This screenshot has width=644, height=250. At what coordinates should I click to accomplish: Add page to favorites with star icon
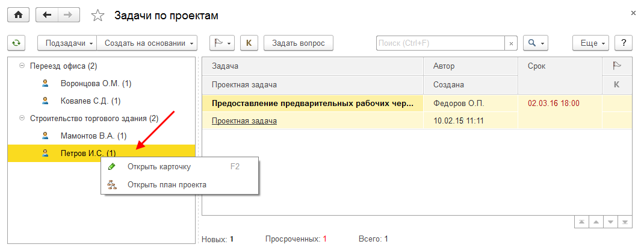coord(98,16)
